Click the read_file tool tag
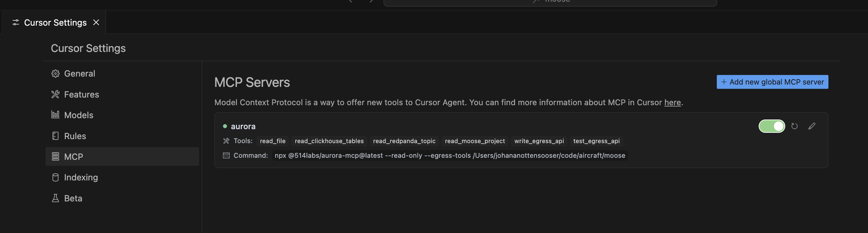868x233 pixels. [x=272, y=141]
